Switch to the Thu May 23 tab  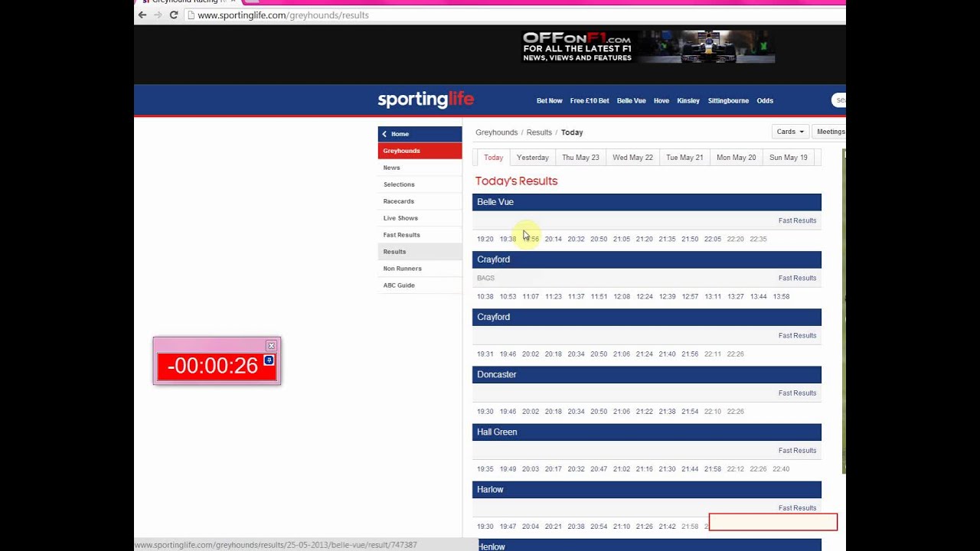click(580, 158)
